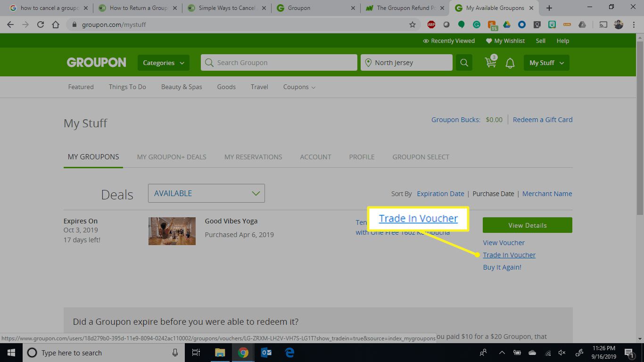
Task: Sort deals by Expiration Date
Action: click(x=440, y=194)
